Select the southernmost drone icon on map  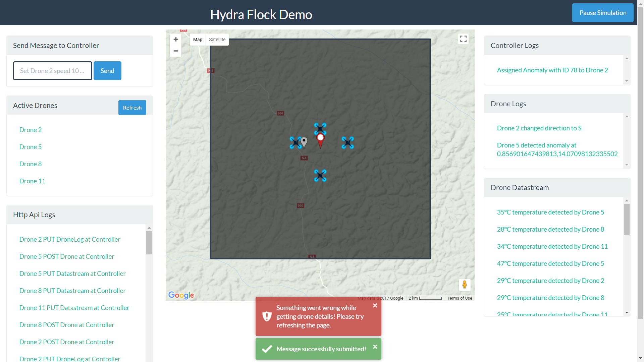320,176
